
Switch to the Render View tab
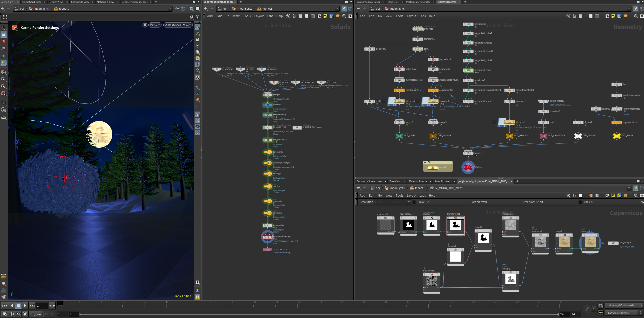tap(56, 2)
